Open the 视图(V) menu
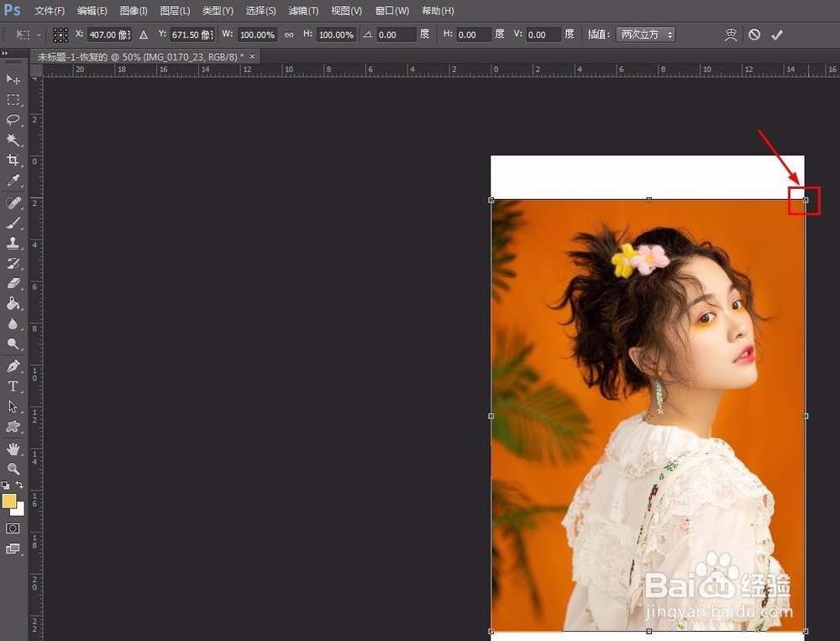840x641 pixels. click(346, 11)
